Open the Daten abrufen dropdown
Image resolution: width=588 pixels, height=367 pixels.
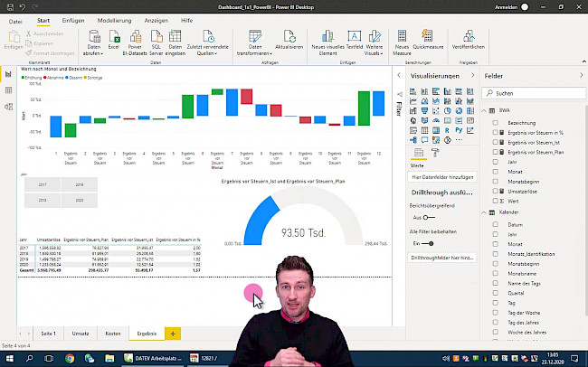click(x=93, y=43)
